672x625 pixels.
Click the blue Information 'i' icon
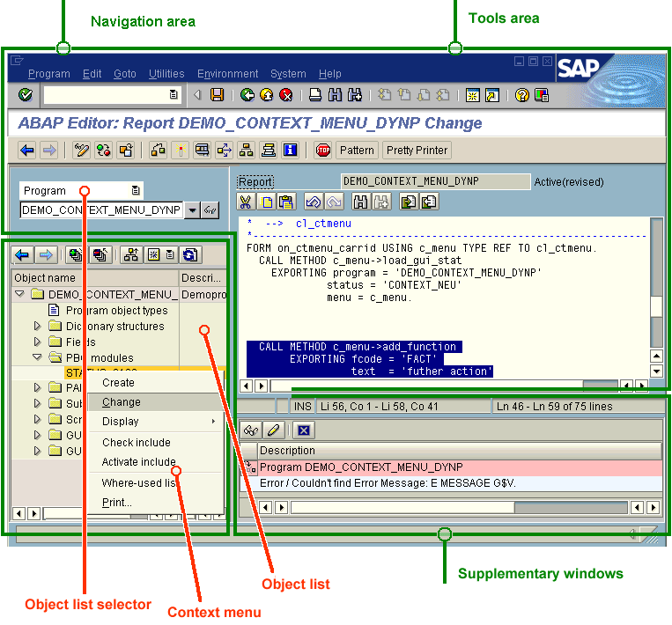pyautogui.click(x=290, y=151)
